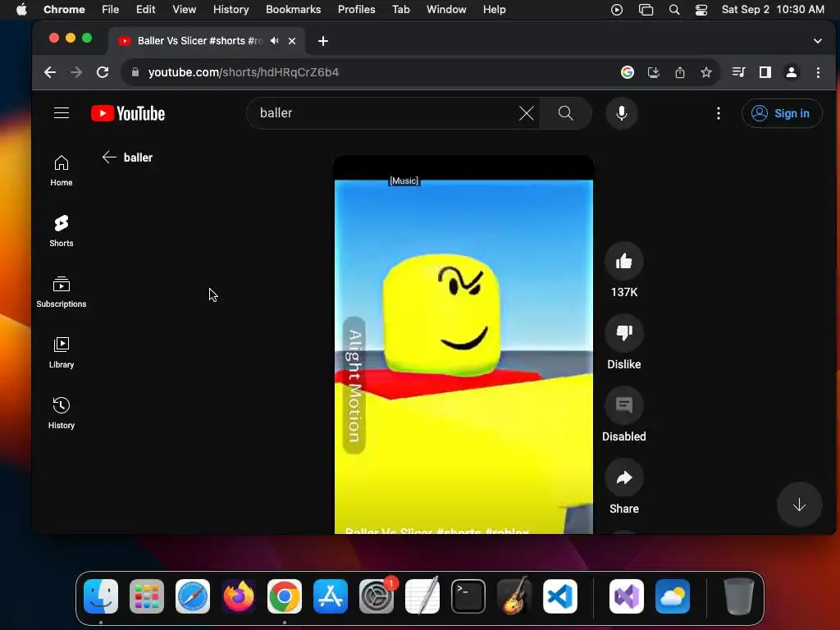Click the Sign in button
840x630 pixels.
(x=782, y=113)
